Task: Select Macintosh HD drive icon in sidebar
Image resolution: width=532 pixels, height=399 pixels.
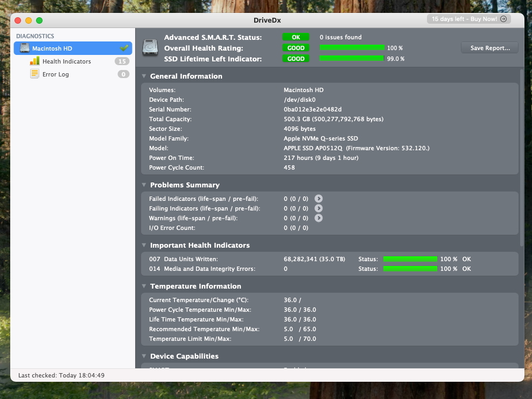Action: pyautogui.click(x=24, y=48)
